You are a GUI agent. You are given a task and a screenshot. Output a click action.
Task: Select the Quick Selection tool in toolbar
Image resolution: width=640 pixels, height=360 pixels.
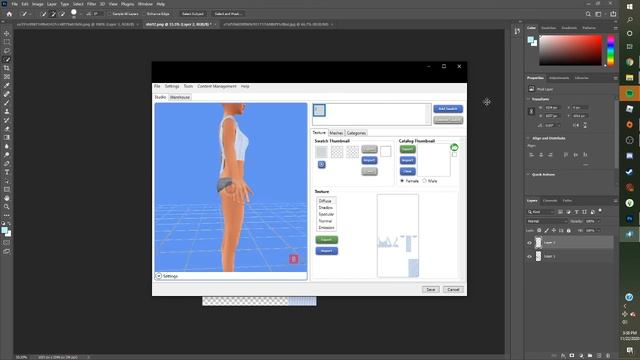point(7,60)
